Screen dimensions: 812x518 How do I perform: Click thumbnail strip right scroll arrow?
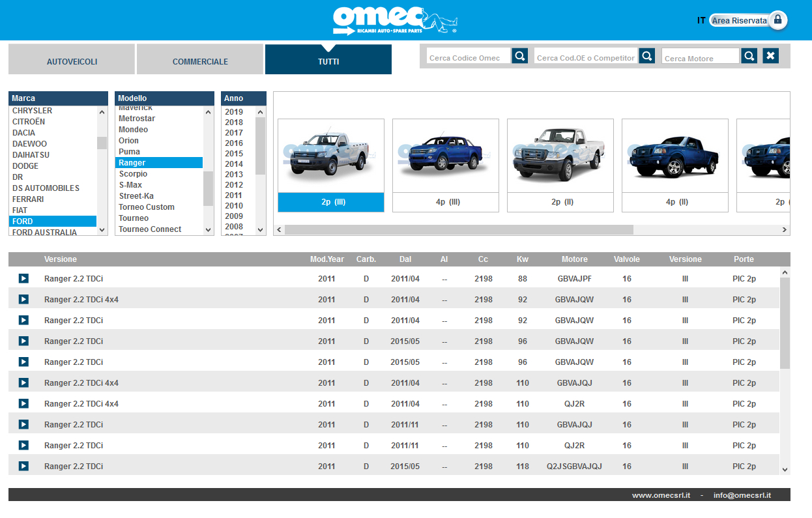[x=785, y=229]
